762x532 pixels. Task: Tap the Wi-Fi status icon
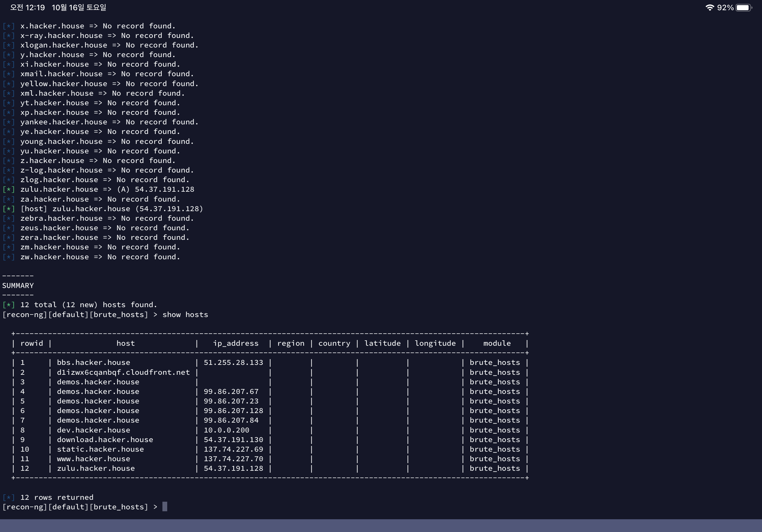710,7
